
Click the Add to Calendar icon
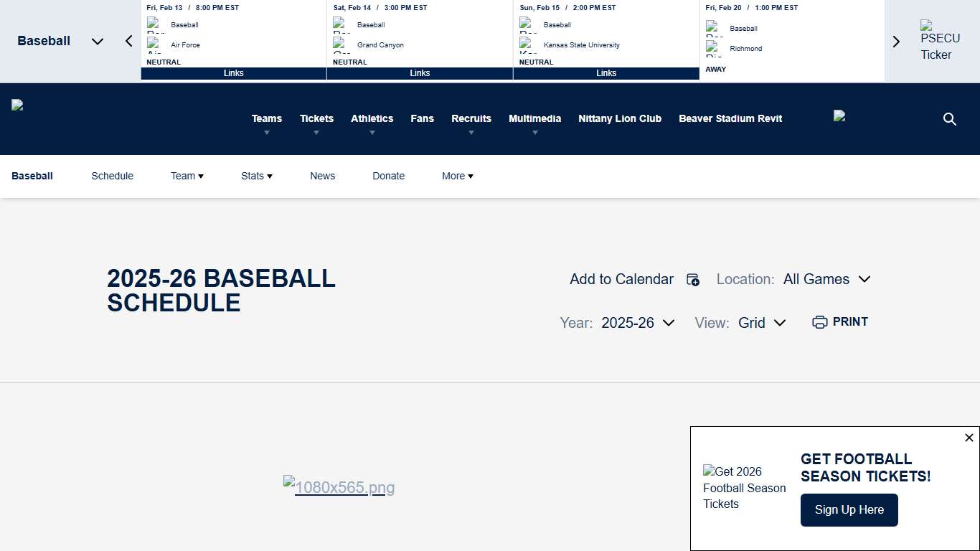692,280
